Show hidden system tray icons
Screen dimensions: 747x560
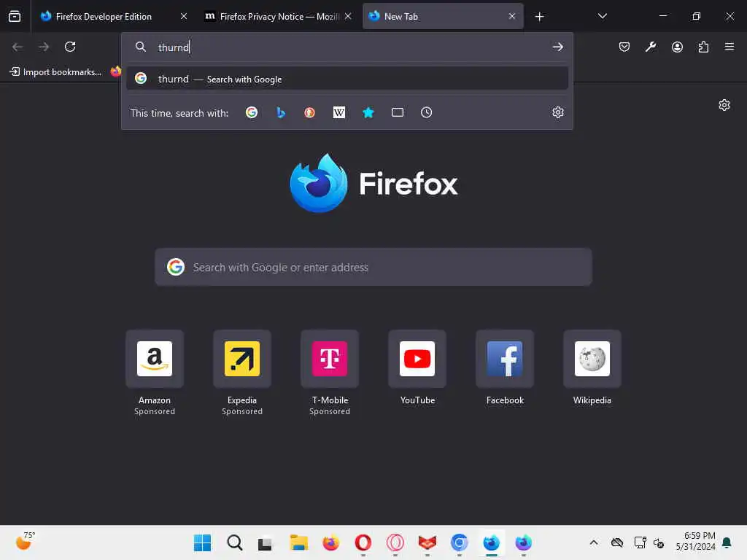point(594,542)
